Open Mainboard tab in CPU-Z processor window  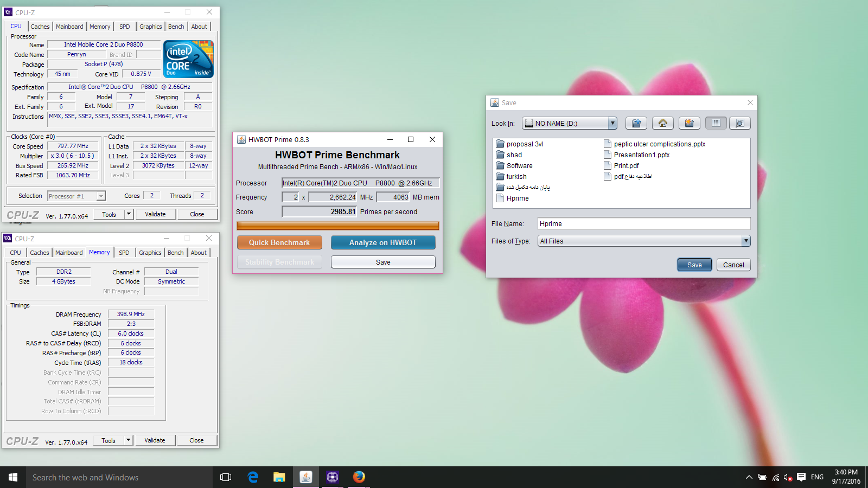[69, 27]
